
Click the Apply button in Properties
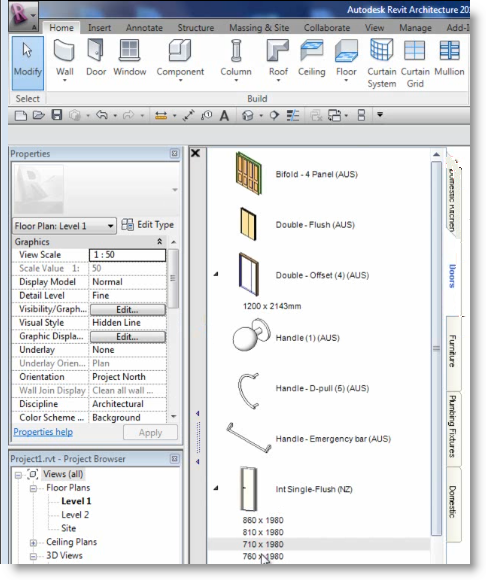tap(150, 432)
